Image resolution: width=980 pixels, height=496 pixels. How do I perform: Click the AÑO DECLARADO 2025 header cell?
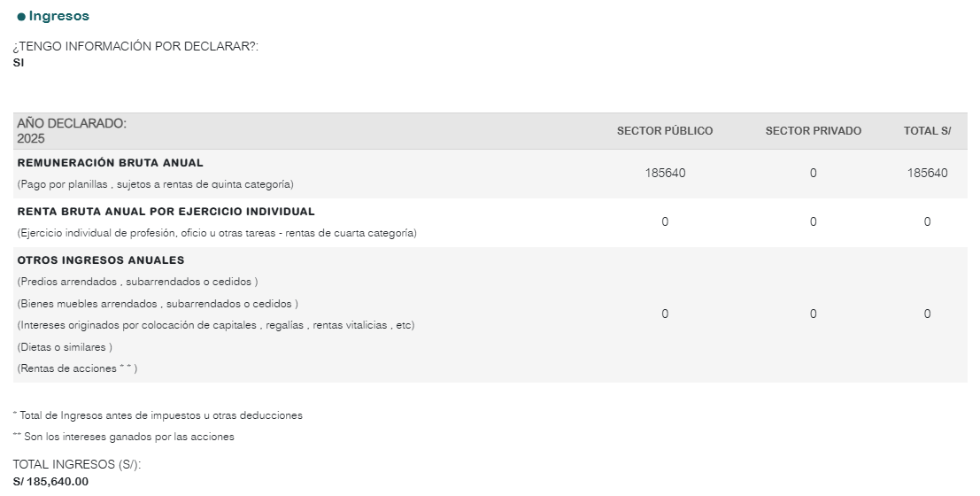coord(72,131)
